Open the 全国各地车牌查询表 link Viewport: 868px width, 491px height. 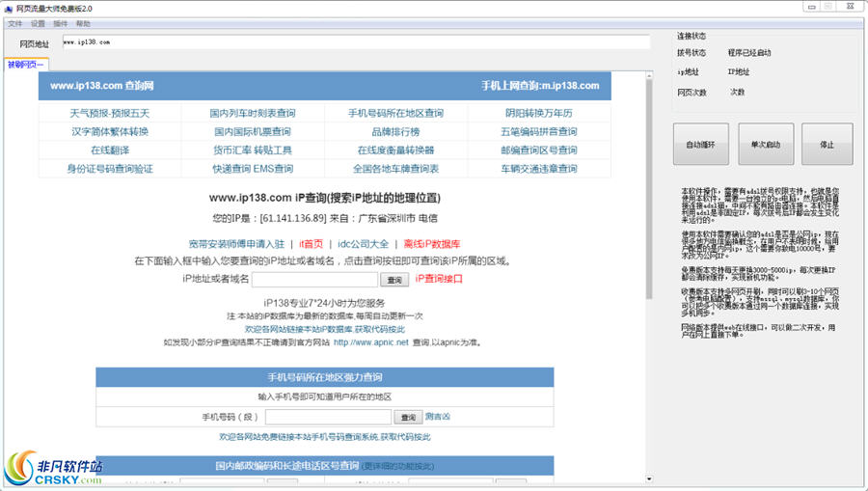pos(395,169)
